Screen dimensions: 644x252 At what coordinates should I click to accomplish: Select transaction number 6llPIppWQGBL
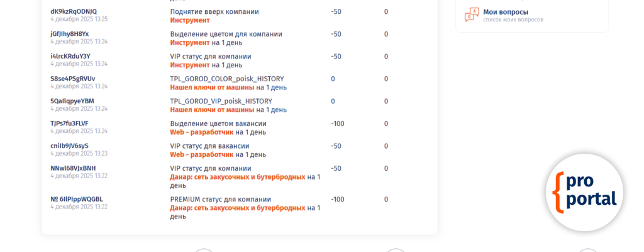(x=76, y=199)
